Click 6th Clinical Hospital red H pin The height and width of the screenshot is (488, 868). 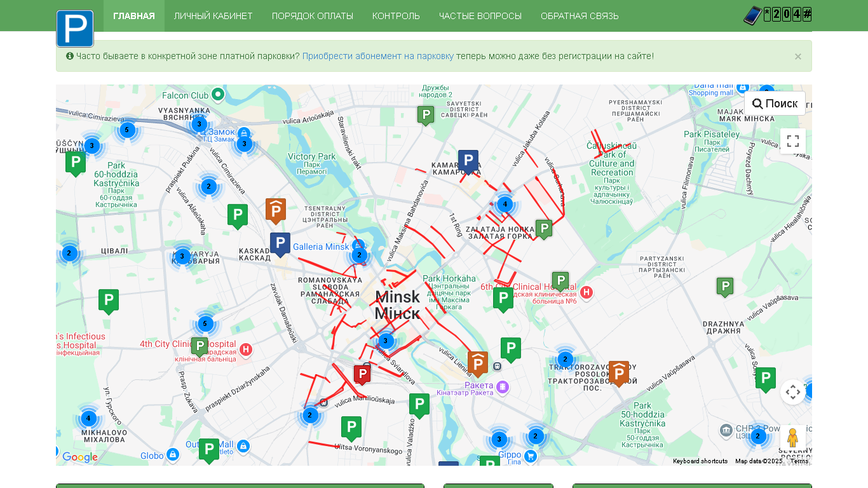587,292
